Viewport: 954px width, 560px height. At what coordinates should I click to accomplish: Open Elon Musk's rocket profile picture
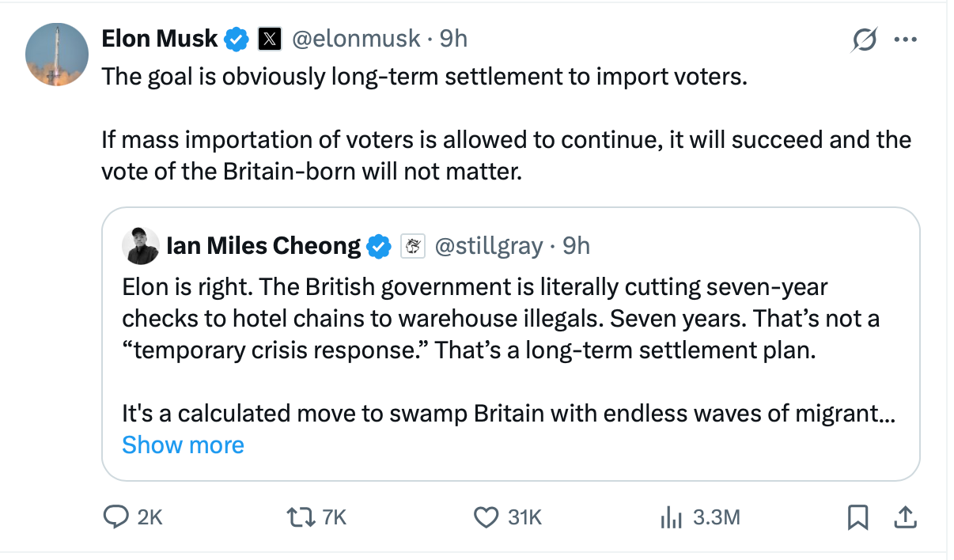(57, 54)
